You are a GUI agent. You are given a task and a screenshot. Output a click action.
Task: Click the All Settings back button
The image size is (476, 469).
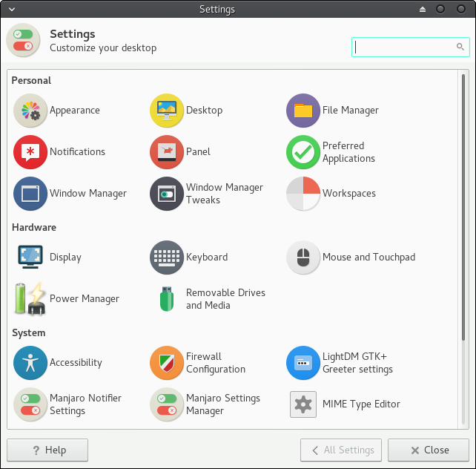point(341,450)
